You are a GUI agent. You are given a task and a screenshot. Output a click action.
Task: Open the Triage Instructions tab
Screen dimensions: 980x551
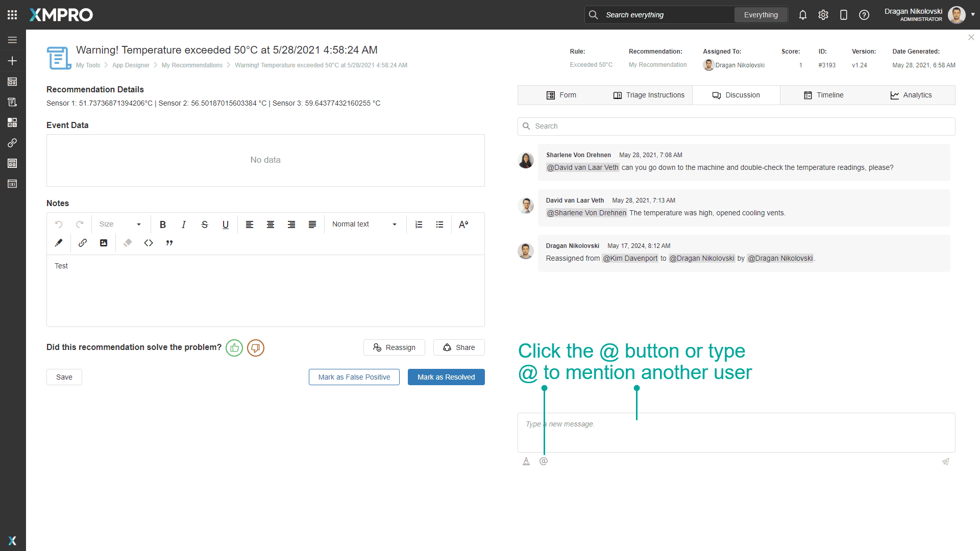coord(649,95)
